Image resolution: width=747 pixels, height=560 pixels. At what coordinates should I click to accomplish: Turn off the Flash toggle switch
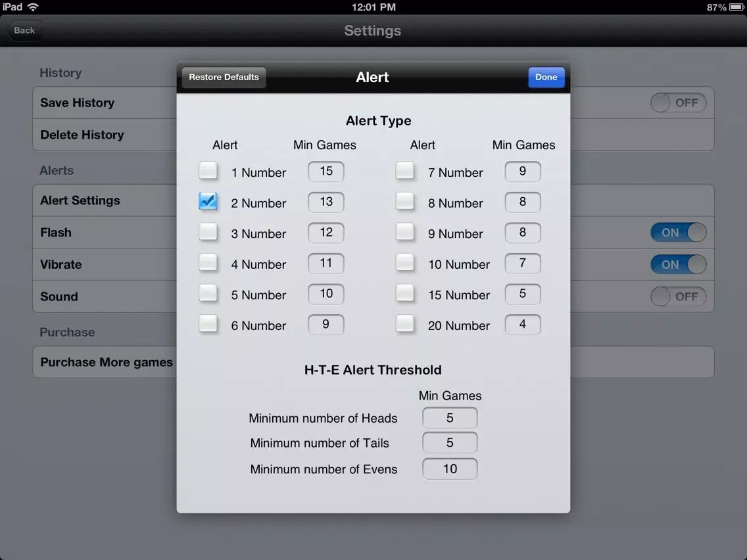678,233
